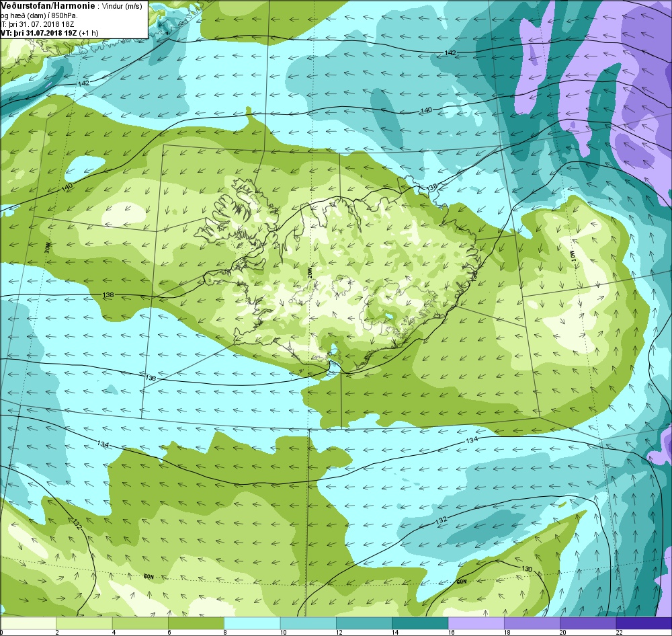The width and height of the screenshot is (672, 636).
Task: Click the 20–22 m/s violet legend swatch
Action: 588,623
